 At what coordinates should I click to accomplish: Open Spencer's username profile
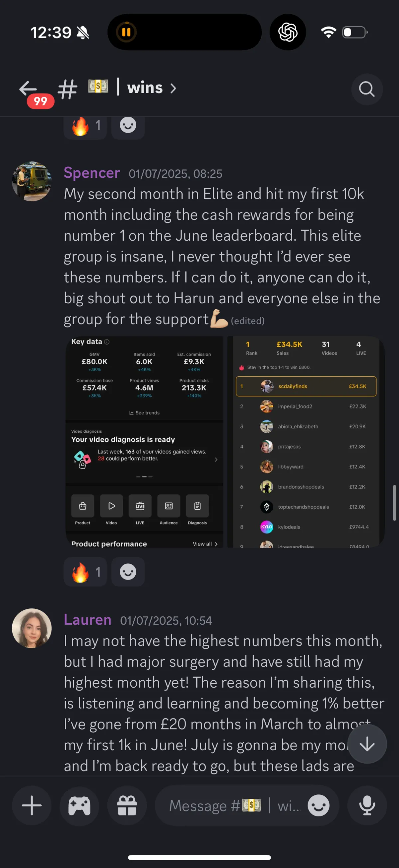pyautogui.click(x=92, y=173)
